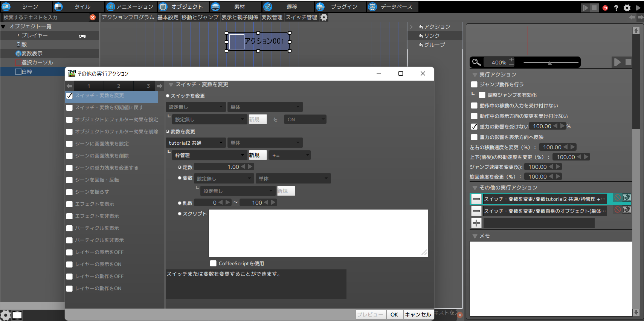Select the スイッチを変更 radio button
Screen dimensions: 644x321
pyautogui.click(x=168, y=96)
